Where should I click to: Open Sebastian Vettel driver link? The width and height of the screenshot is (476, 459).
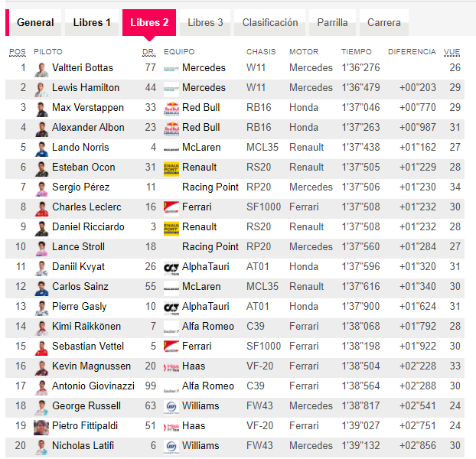tap(88, 346)
